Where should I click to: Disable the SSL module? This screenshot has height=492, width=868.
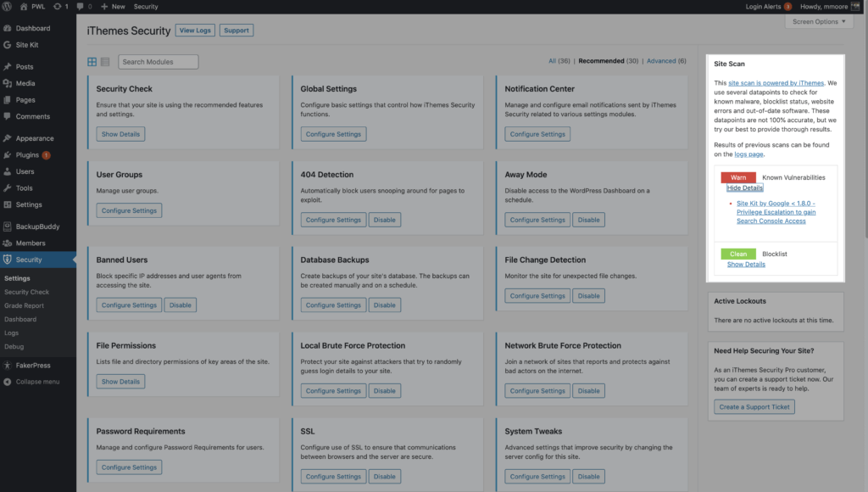(x=384, y=477)
